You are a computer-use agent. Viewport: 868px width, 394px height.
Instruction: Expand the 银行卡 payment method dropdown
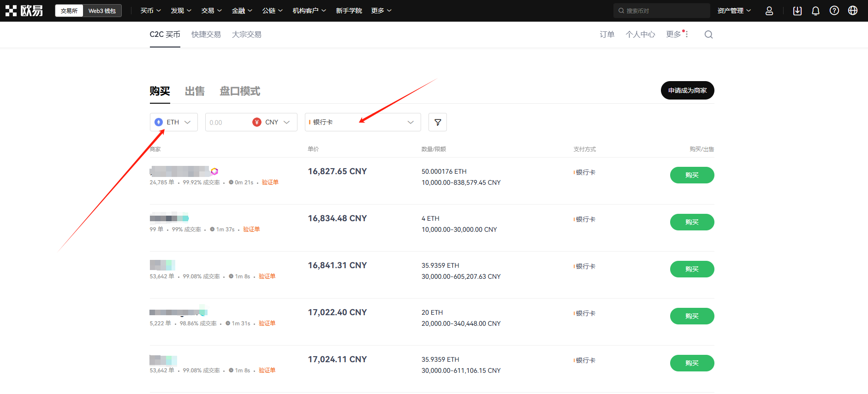[362, 122]
